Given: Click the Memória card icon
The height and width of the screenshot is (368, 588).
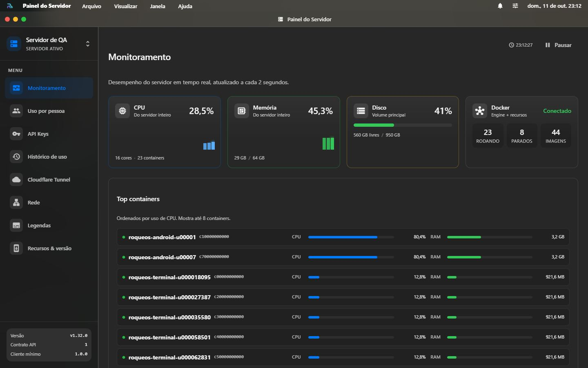Looking at the screenshot, I should click(x=242, y=111).
